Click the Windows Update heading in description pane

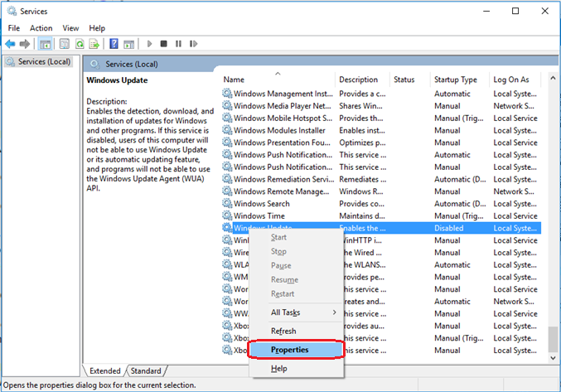click(117, 80)
